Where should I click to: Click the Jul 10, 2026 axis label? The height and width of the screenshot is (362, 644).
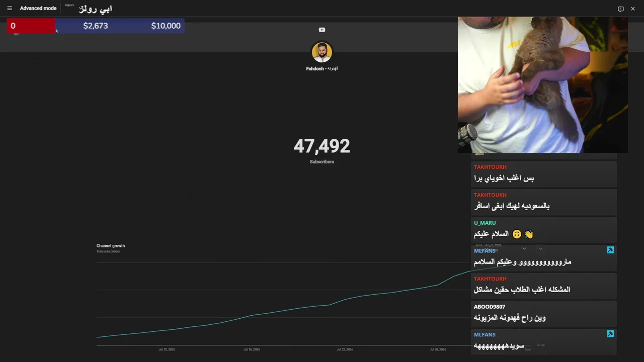click(x=167, y=349)
